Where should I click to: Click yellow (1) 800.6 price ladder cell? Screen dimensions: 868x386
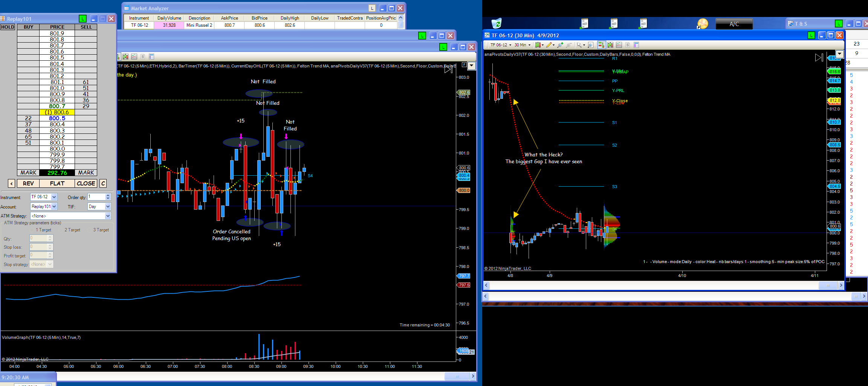click(57, 112)
